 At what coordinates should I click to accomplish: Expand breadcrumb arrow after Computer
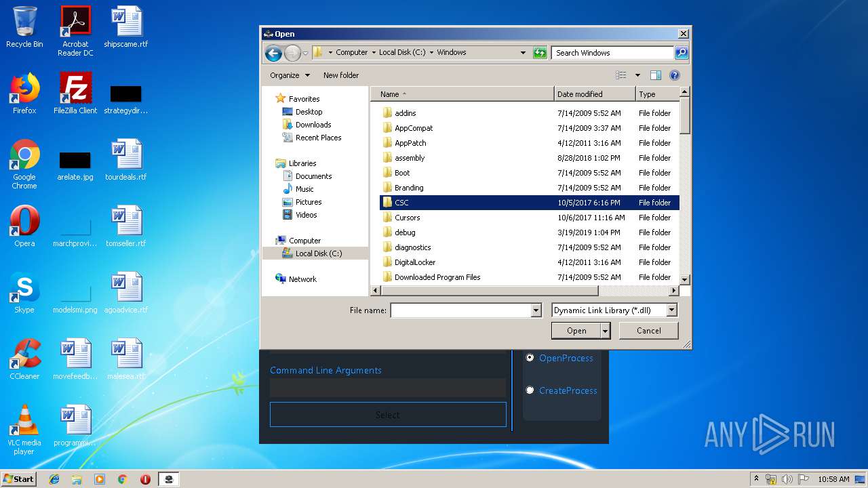coord(373,52)
